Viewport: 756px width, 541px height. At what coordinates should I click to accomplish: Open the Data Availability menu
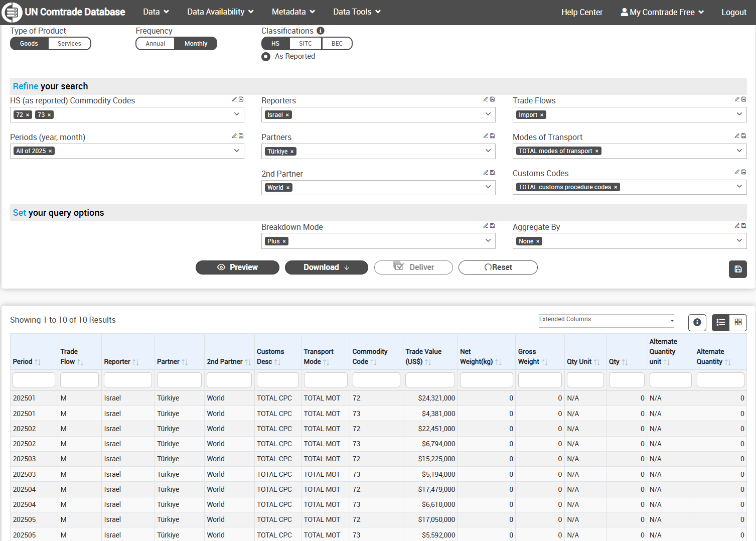pos(220,12)
